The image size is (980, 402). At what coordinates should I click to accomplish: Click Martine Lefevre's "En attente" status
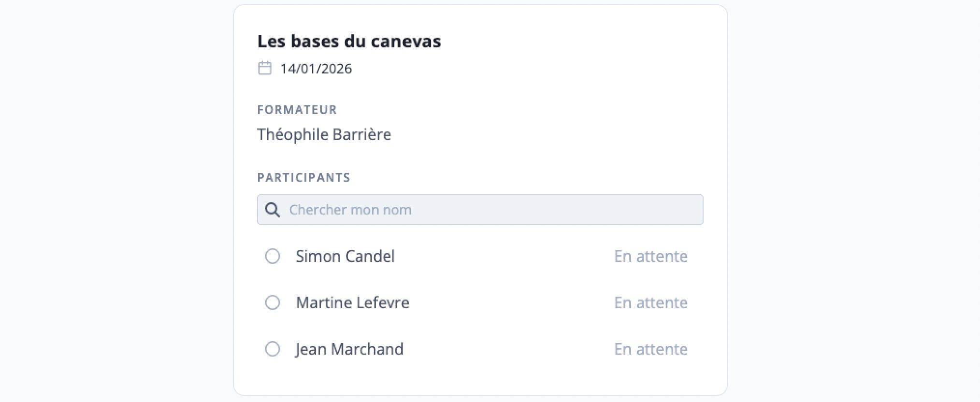(650, 302)
